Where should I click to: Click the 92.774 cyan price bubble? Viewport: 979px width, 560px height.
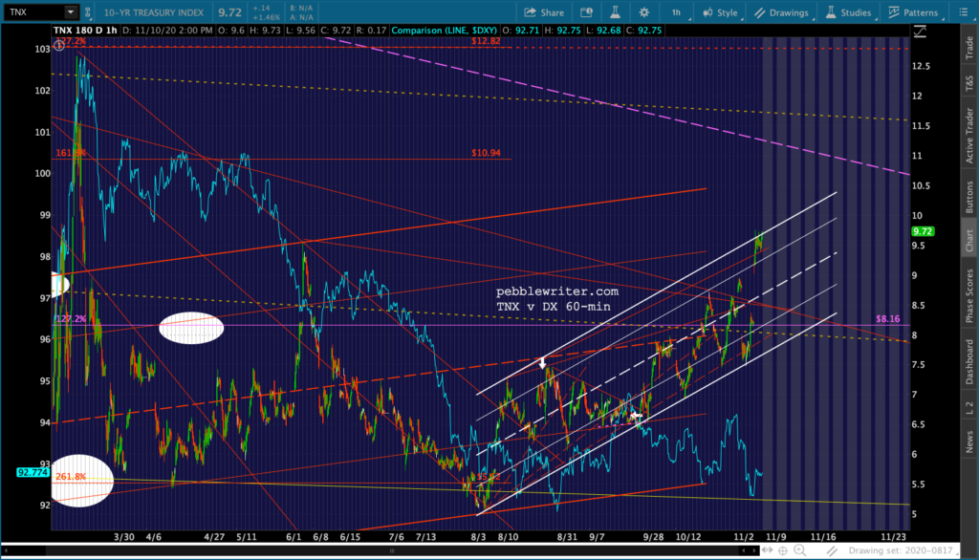[x=33, y=473]
